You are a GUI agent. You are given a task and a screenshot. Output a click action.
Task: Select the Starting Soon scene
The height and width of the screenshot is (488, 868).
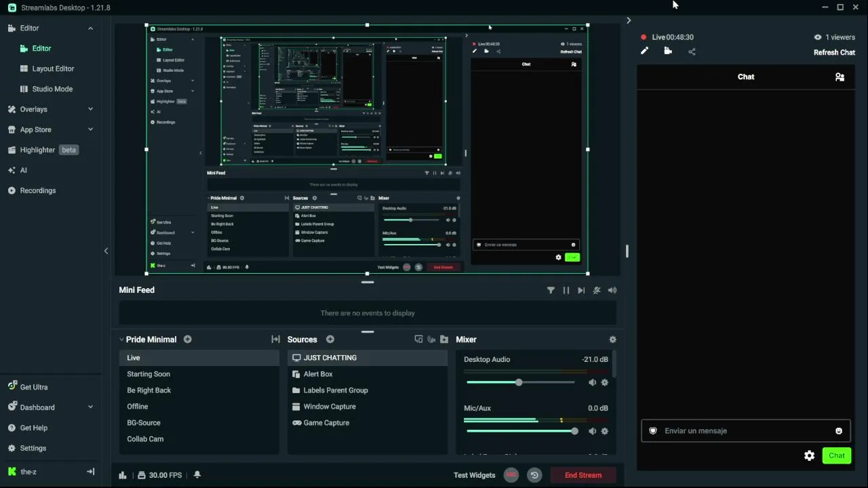199,374
